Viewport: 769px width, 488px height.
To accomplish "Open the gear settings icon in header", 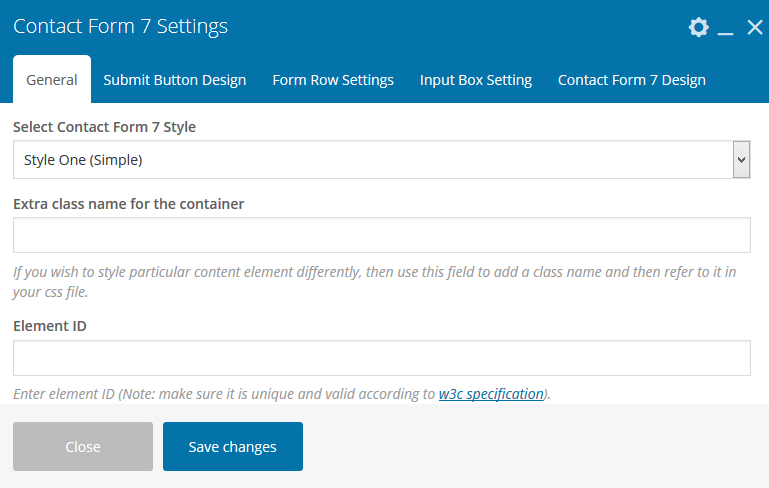I will (698, 27).
